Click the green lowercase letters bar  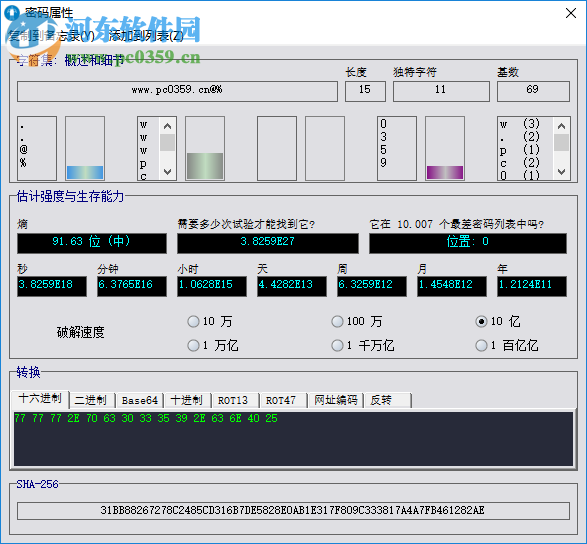pos(205,166)
